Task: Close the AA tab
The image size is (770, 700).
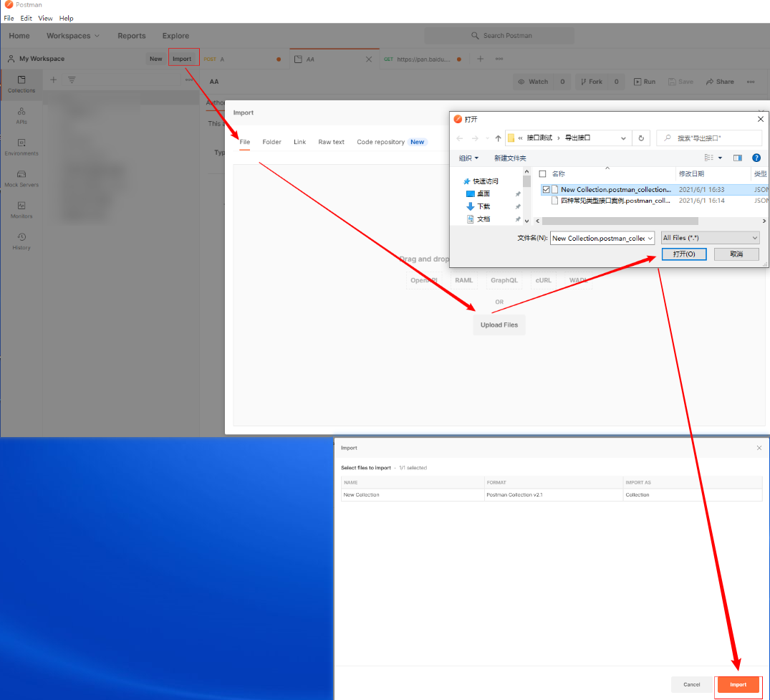Action: (x=369, y=59)
